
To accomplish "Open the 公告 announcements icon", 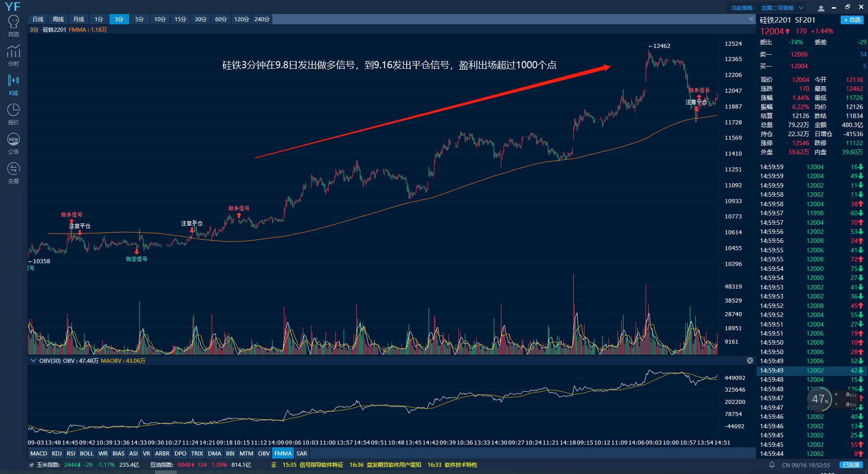I will point(14,143).
